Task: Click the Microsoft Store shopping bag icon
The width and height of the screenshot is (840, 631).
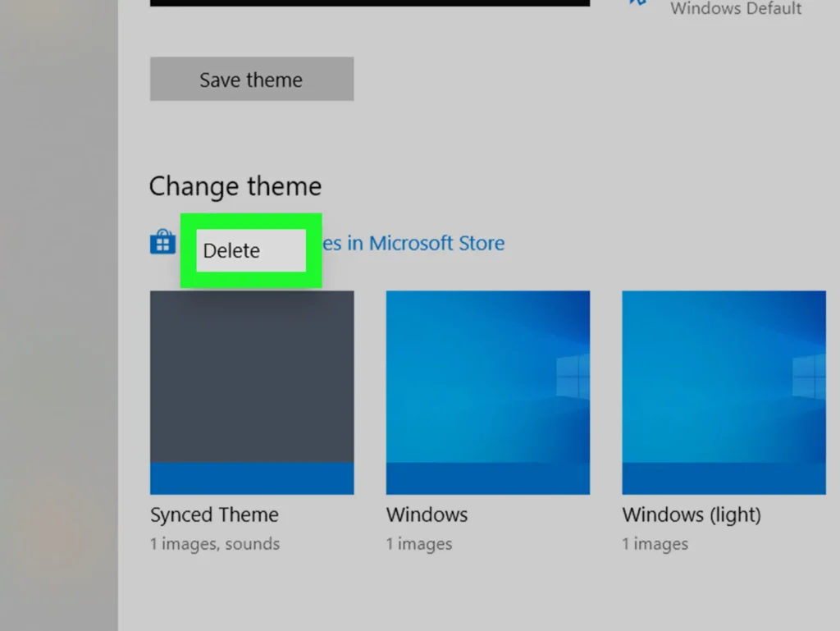Action: pos(163,242)
